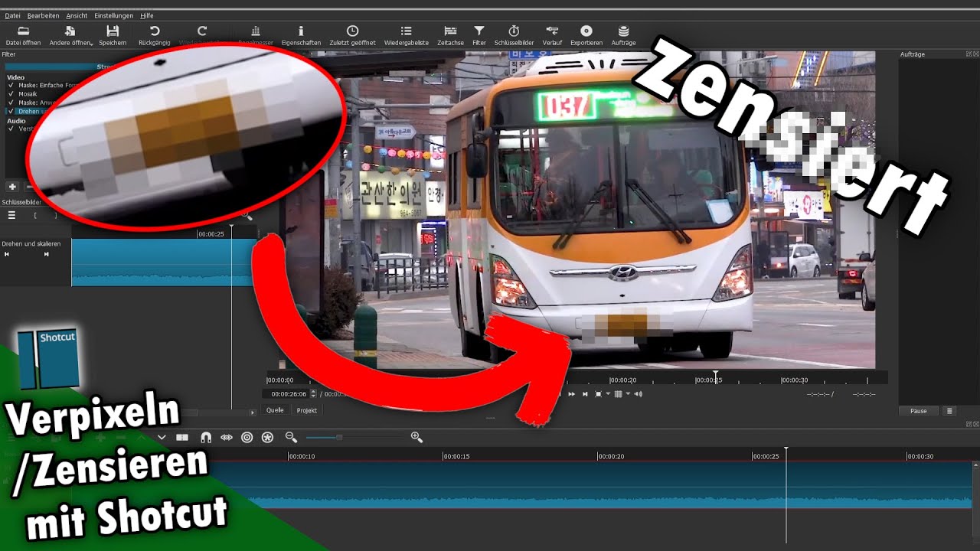Click the player volume speaker icon
The width and height of the screenshot is (980, 551).
pyautogui.click(x=639, y=394)
